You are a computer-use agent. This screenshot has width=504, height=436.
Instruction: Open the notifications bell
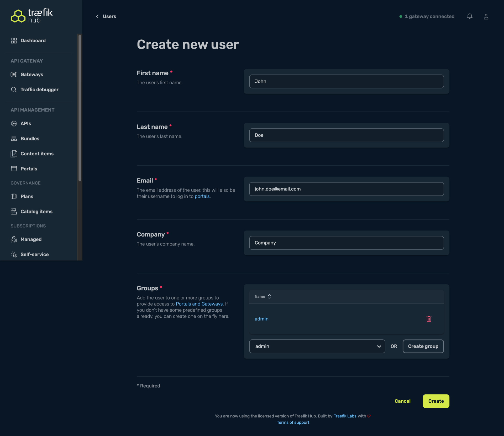tap(470, 17)
